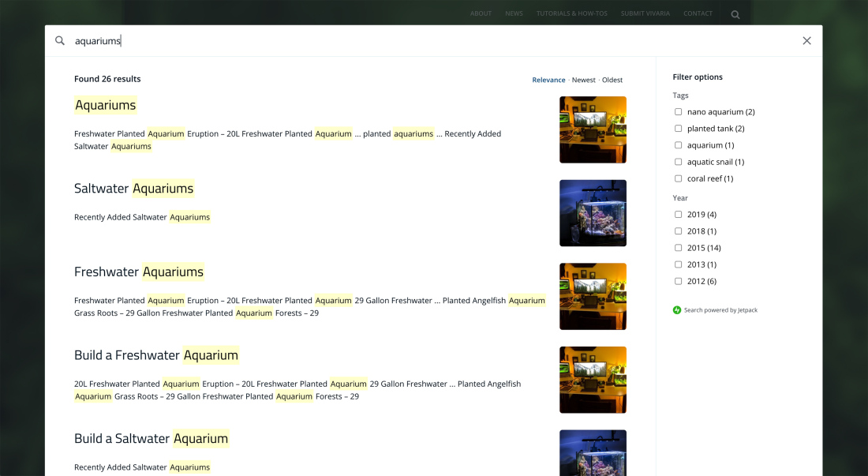Enable the 2019 filter checkbox
Viewport: 868px width, 476px height.
[678, 214]
